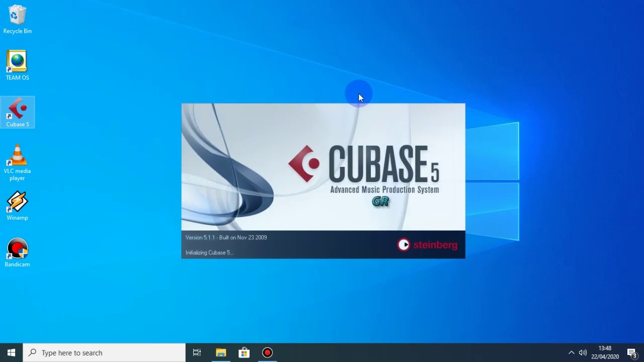644x362 pixels.
Task: Click 'Advanced Music Production System' tagline
Action: [384, 190]
